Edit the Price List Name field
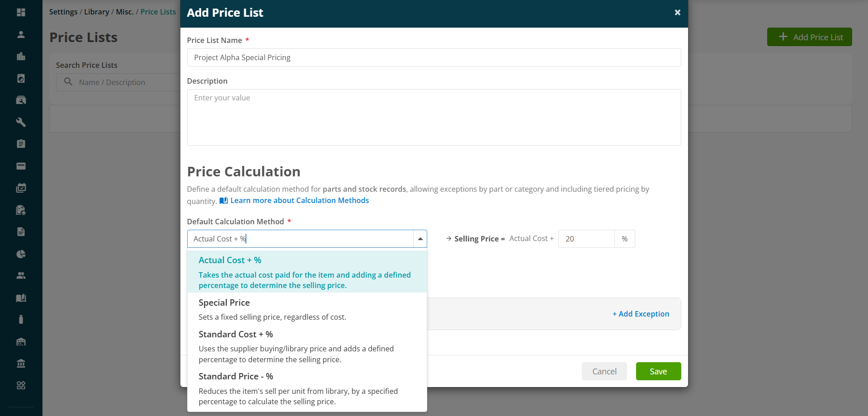 point(434,57)
